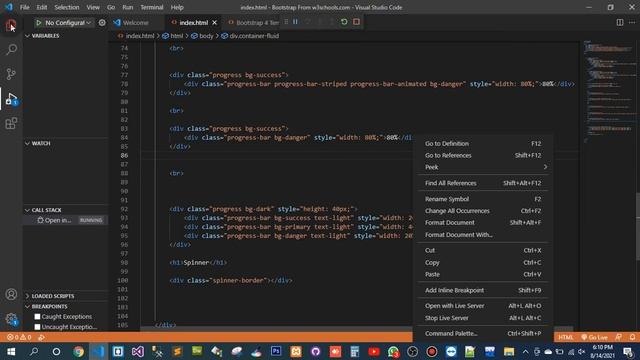Open the Extensions view
Viewport: 640px width, 360px height.
11,123
